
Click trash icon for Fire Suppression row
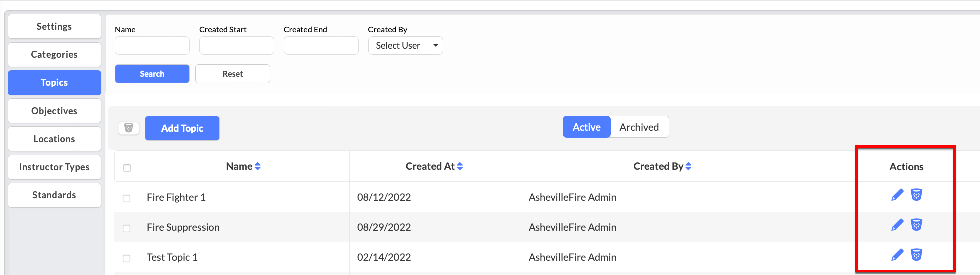click(x=916, y=225)
